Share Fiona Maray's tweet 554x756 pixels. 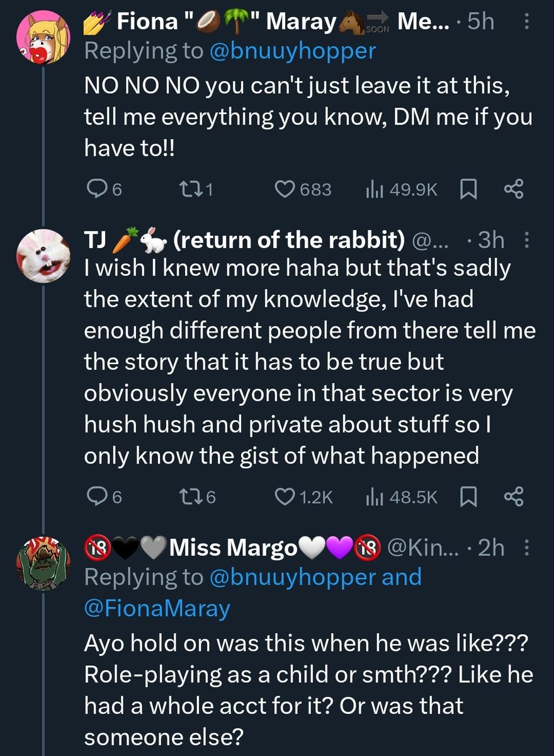tap(514, 188)
